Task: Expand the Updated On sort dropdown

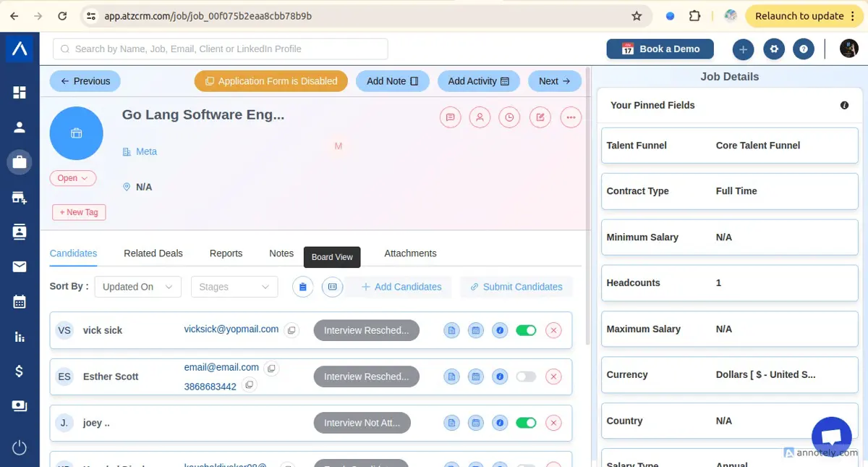Action: click(x=138, y=287)
